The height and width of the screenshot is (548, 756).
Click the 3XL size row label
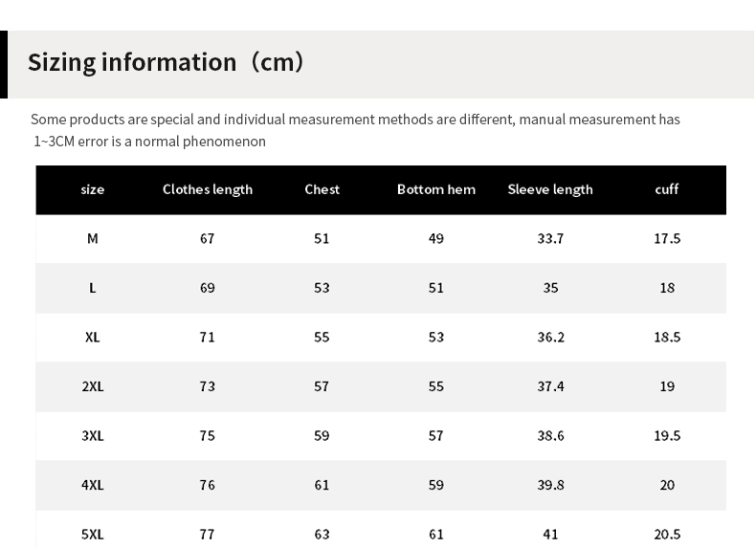tap(93, 436)
